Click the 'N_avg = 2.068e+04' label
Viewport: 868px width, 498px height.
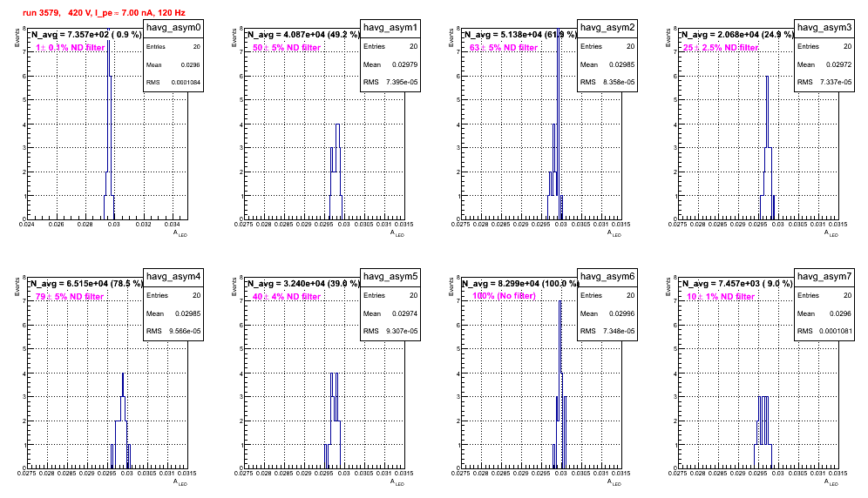click(x=737, y=34)
